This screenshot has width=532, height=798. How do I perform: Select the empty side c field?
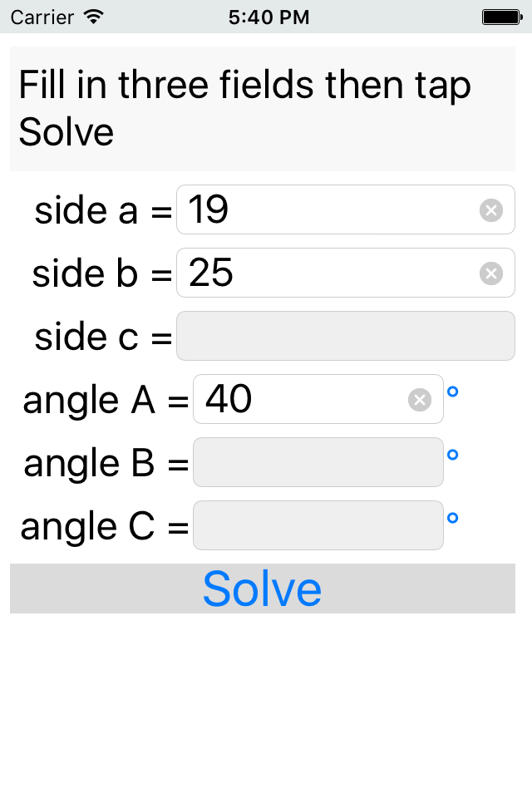coord(345,336)
